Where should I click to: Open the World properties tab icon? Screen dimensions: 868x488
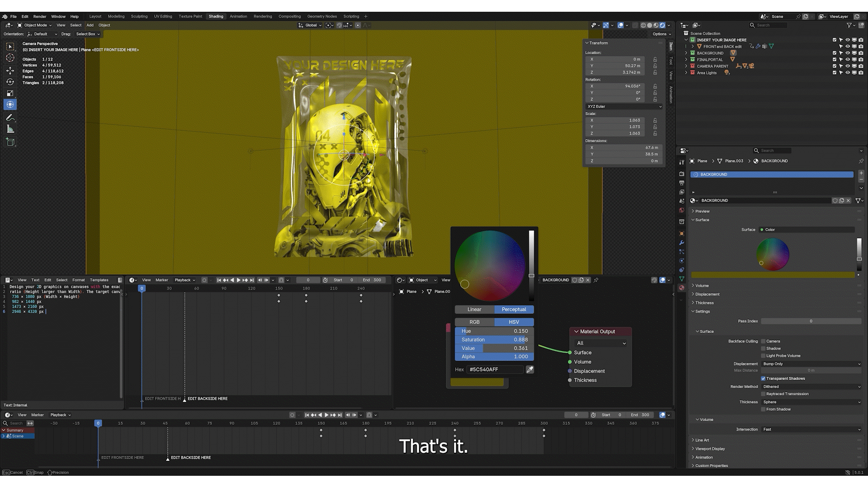682,210
